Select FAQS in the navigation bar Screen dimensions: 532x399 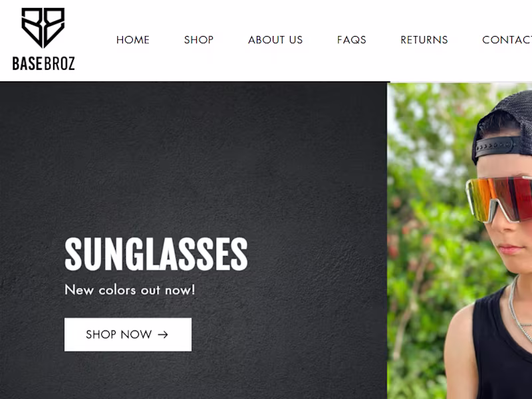[352, 40]
